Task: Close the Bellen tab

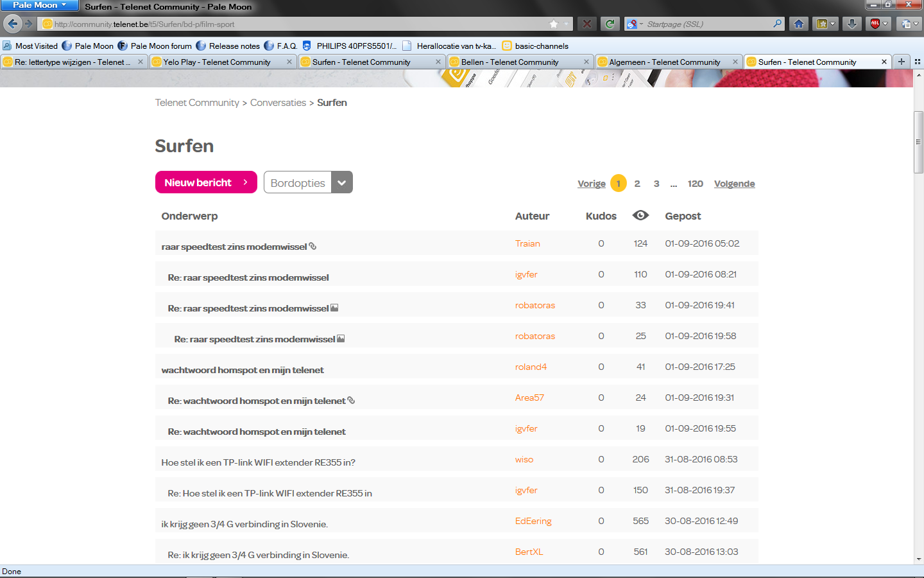Action: click(586, 62)
